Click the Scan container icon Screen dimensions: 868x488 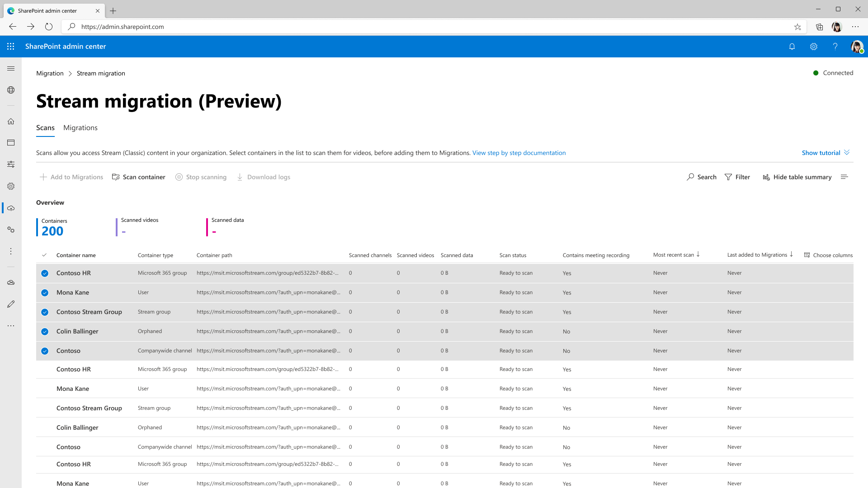point(115,177)
